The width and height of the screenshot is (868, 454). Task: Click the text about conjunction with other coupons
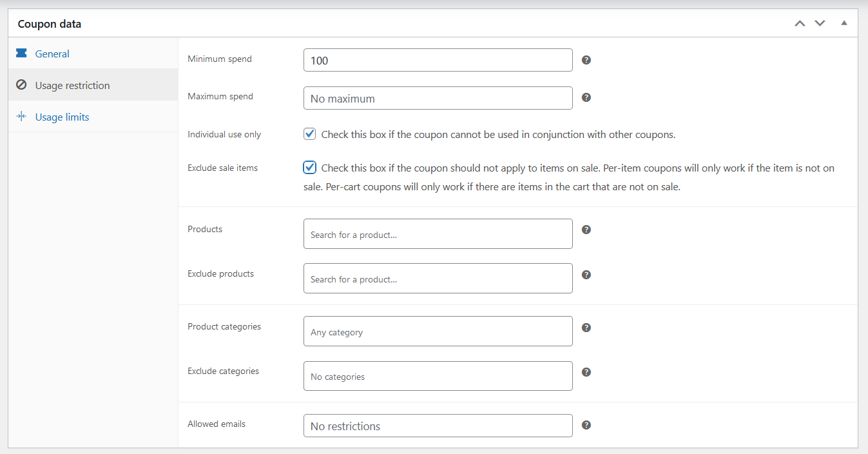coord(498,135)
